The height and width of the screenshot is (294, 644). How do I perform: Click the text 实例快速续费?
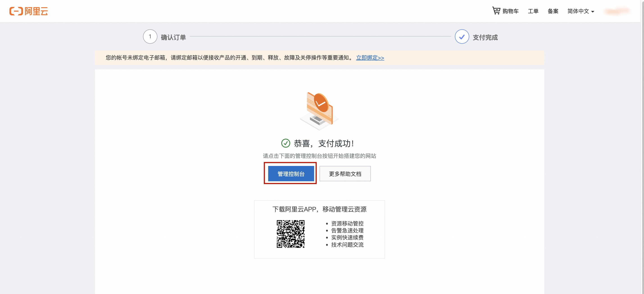[x=347, y=237]
